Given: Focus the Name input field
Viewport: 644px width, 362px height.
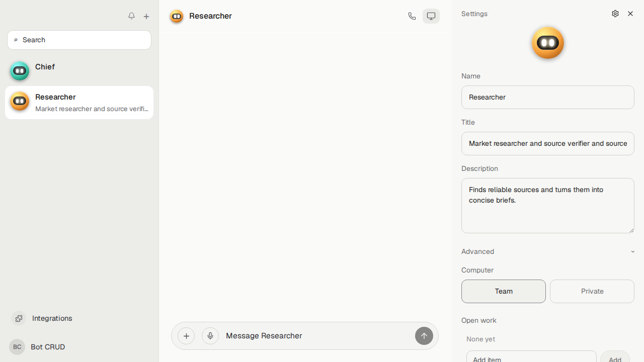Looking at the screenshot, I should coord(548,97).
